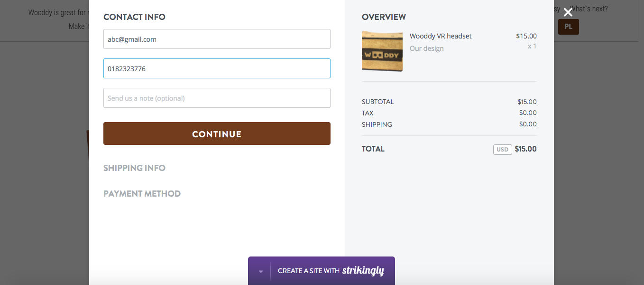This screenshot has height=285, width=644.
Task: Click the Wooddy VR headset product name
Action: [441, 36]
